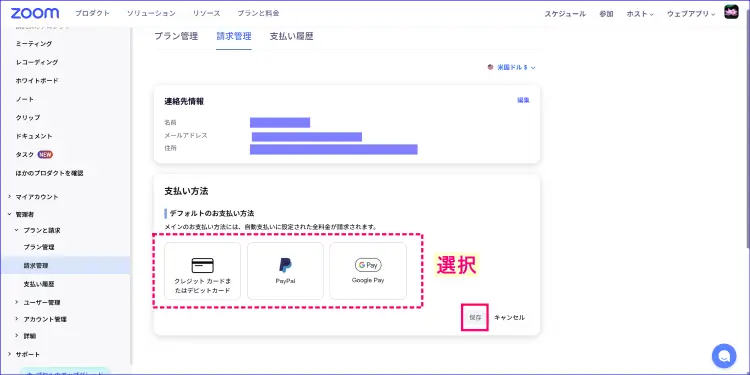
Task: Open タスク NEW in sidebar
Action: point(34,154)
